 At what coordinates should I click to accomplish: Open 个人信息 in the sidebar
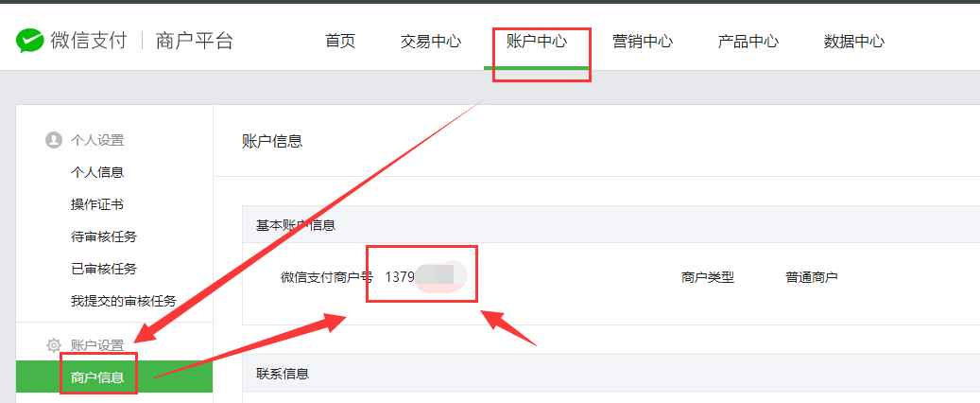tap(97, 172)
